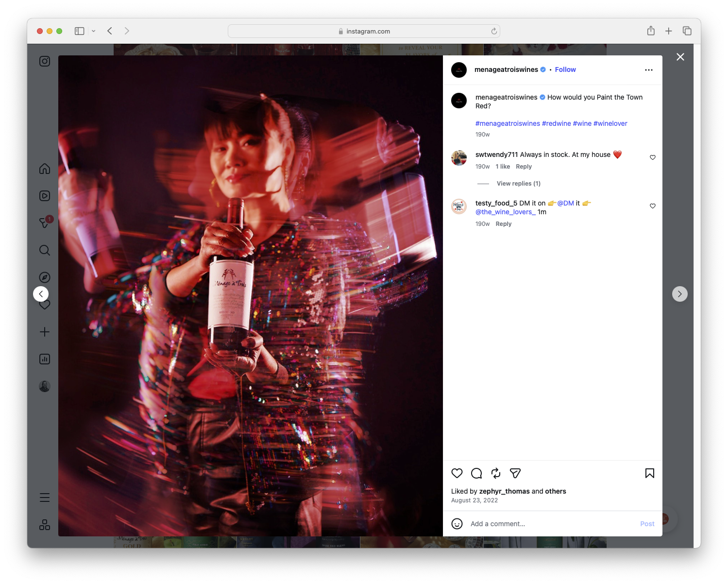The width and height of the screenshot is (728, 584).
Task: Open the Search icon
Action: click(x=44, y=250)
